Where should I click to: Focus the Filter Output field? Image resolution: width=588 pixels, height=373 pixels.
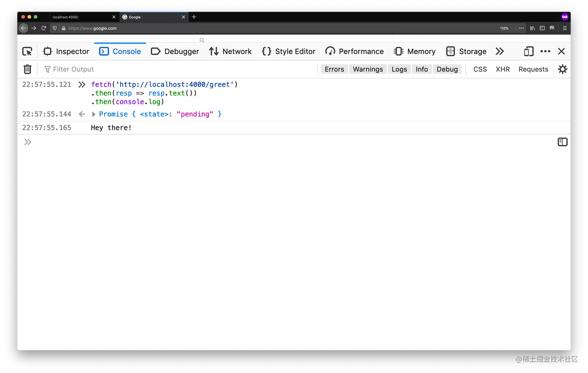179,69
